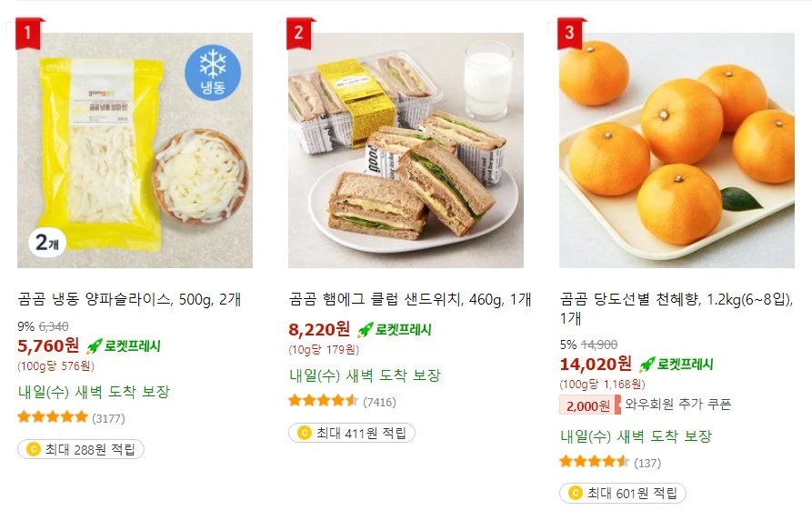Click rank 3 red ribbon badge
Screen dimensions: 812x520
(x=570, y=35)
